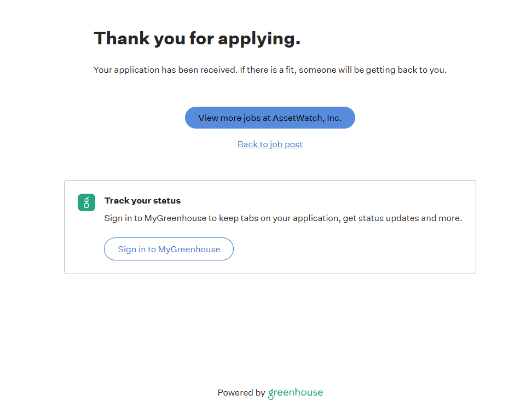Select the "Track your status" title
The height and width of the screenshot is (412, 532).
point(142,201)
